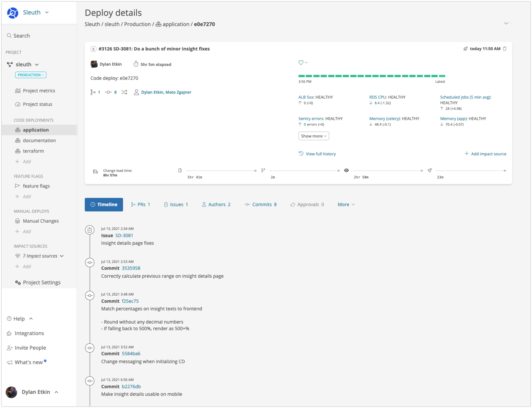532x408 pixels.
Task: Click the first green health bar segment at 3:56 PM
Action: [301, 76]
